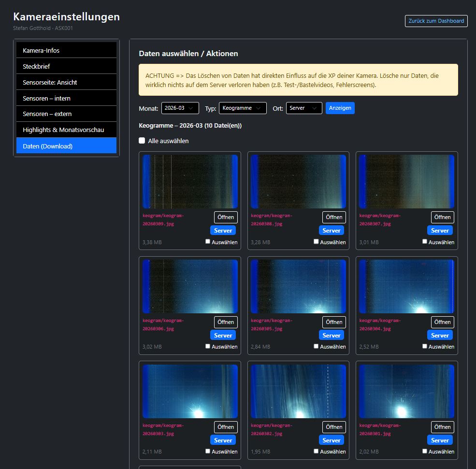Check Auswählen for keogram-20260301.jpg
The height and width of the screenshot is (469, 476).
425,450
